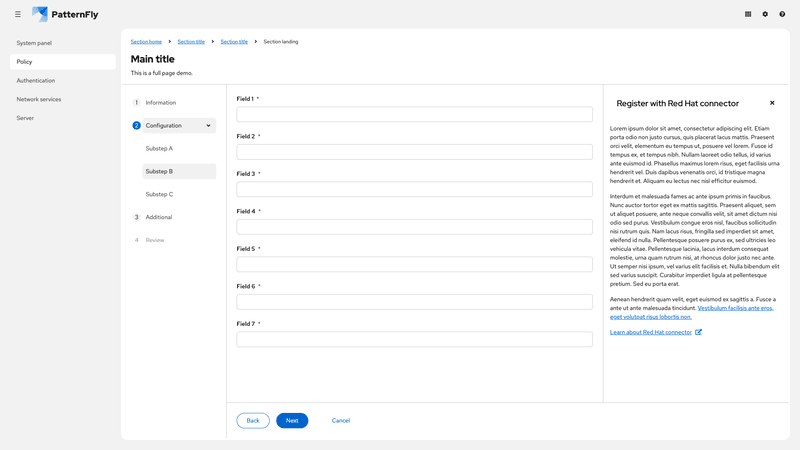
Task: Focus the Field 1 text input
Action: [414, 114]
